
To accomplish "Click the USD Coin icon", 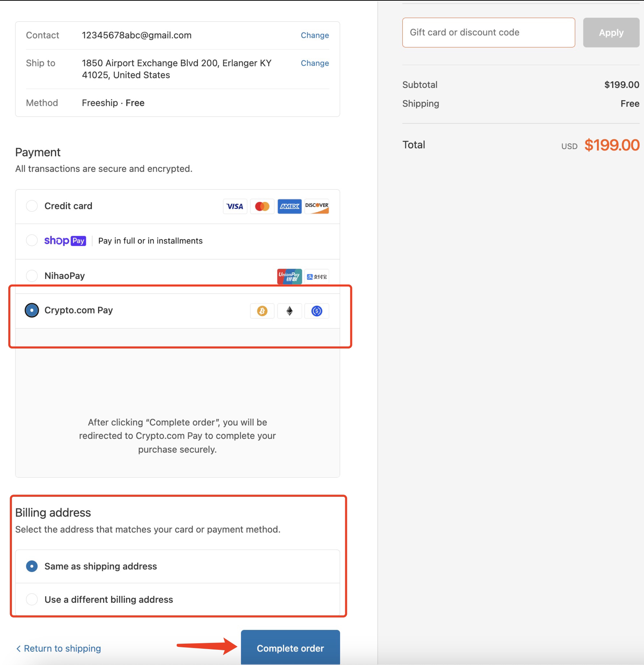I will click(x=317, y=311).
